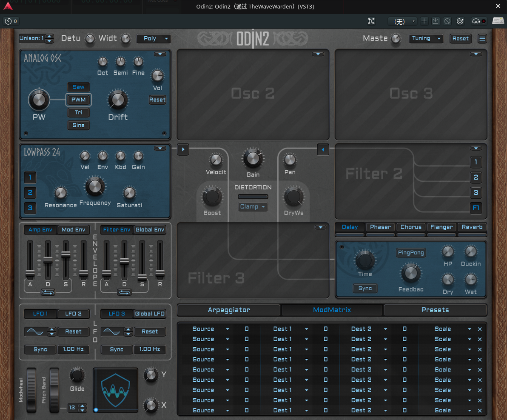
Task: Click the LFO 1 sine waveform selector
Action: pos(36,331)
